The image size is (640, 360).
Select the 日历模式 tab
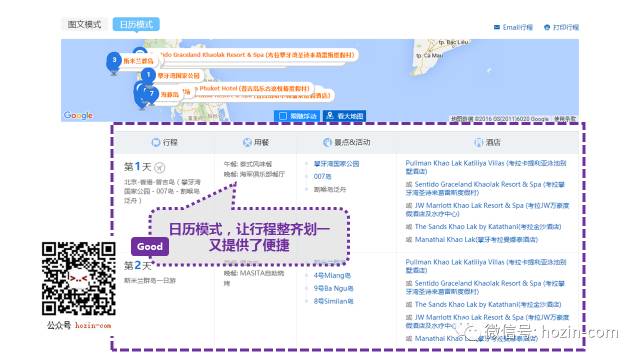coord(136,24)
